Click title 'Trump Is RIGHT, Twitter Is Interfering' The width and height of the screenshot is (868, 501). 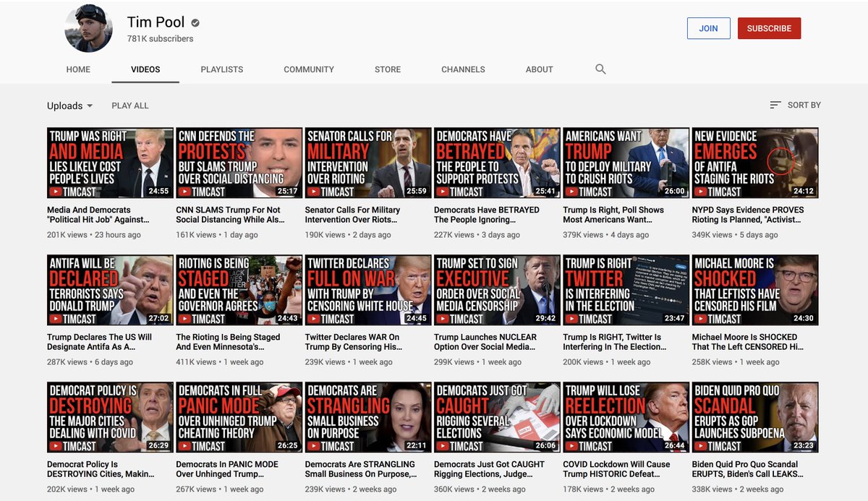point(614,342)
